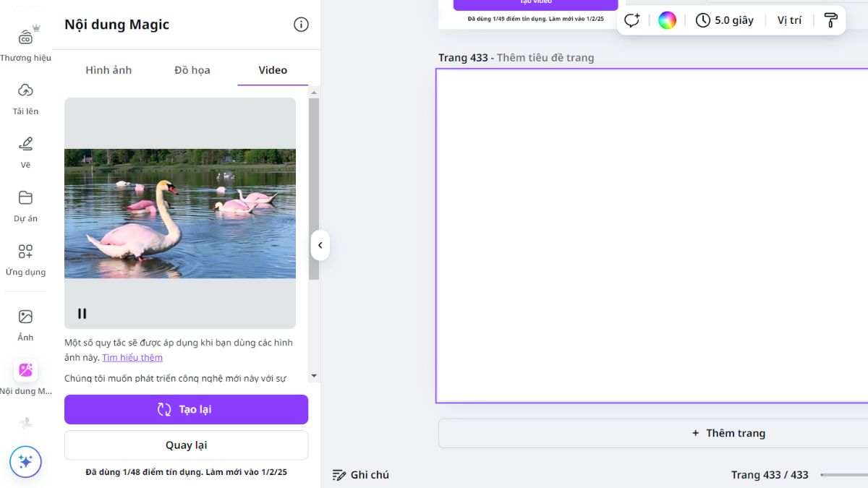Open the Canva AI assistant sparkle icon
This screenshot has height=488, width=868.
(25, 461)
